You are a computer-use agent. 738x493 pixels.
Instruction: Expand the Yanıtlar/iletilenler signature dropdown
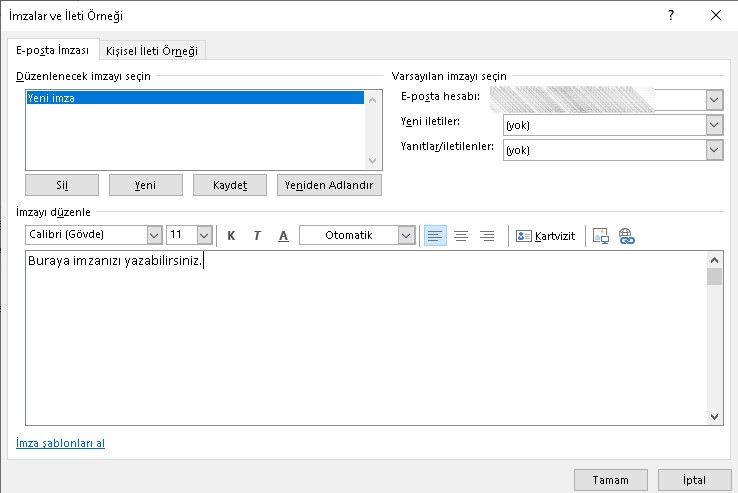[x=713, y=149]
